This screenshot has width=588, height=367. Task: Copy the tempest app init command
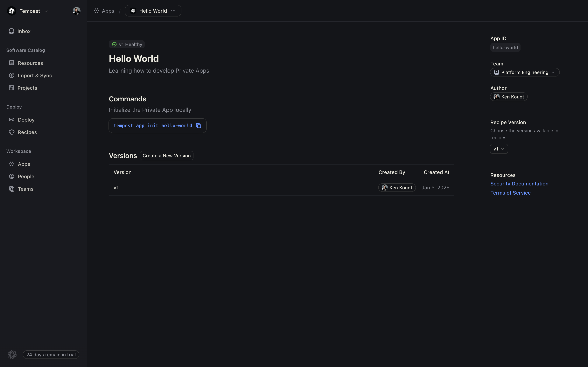tap(199, 126)
